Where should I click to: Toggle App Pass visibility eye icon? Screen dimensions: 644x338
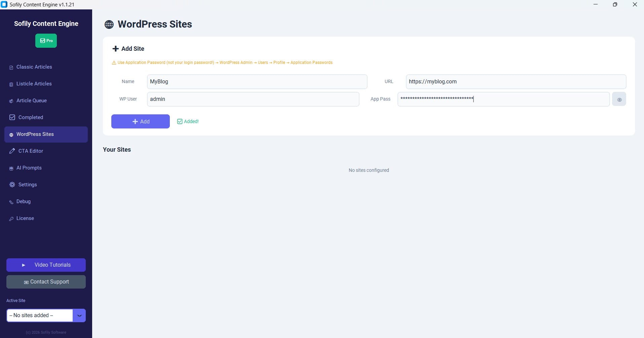[619, 99]
